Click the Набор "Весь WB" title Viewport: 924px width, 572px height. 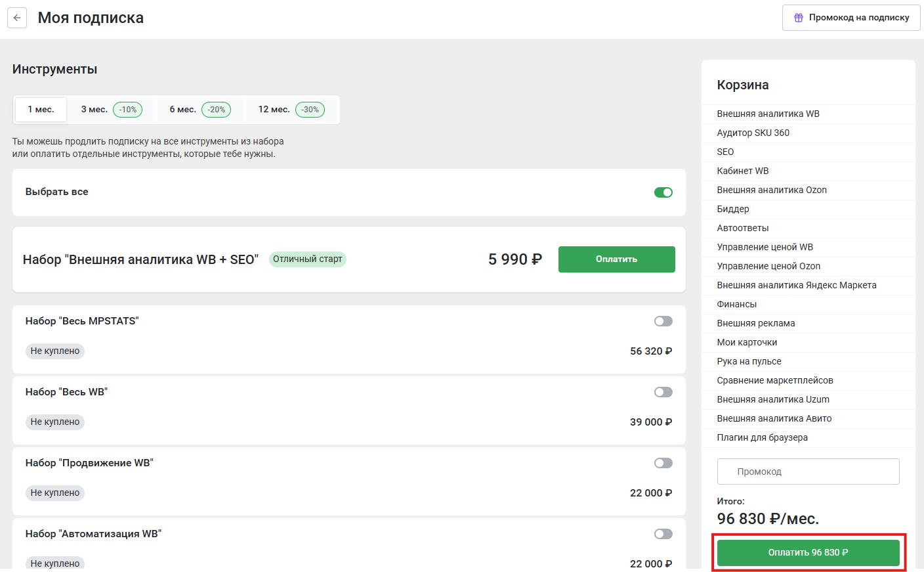(x=66, y=392)
